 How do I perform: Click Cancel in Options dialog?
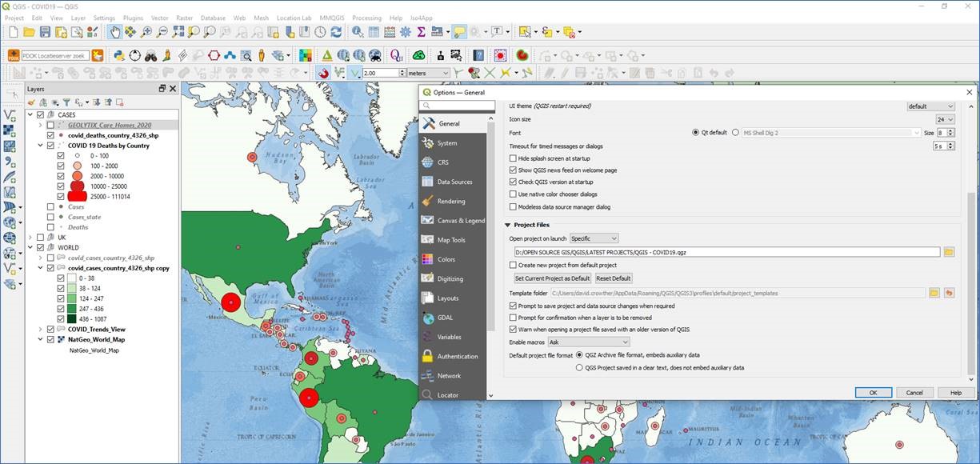point(914,393)
